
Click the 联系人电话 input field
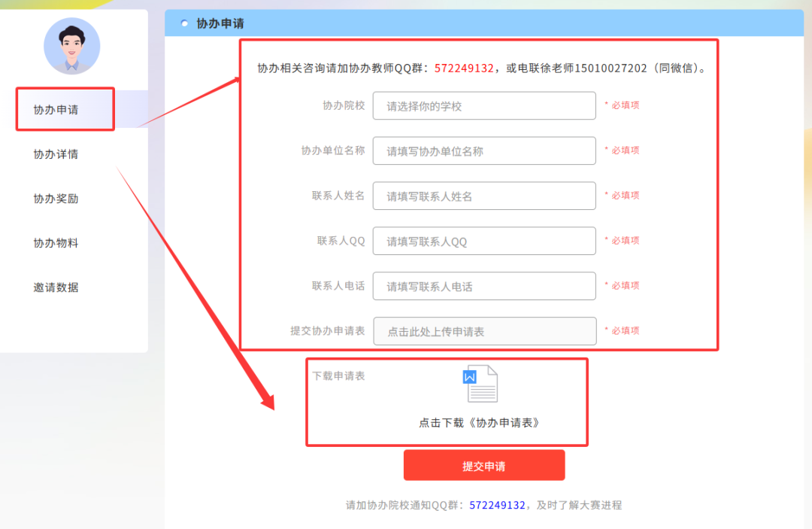coord(484,286)
